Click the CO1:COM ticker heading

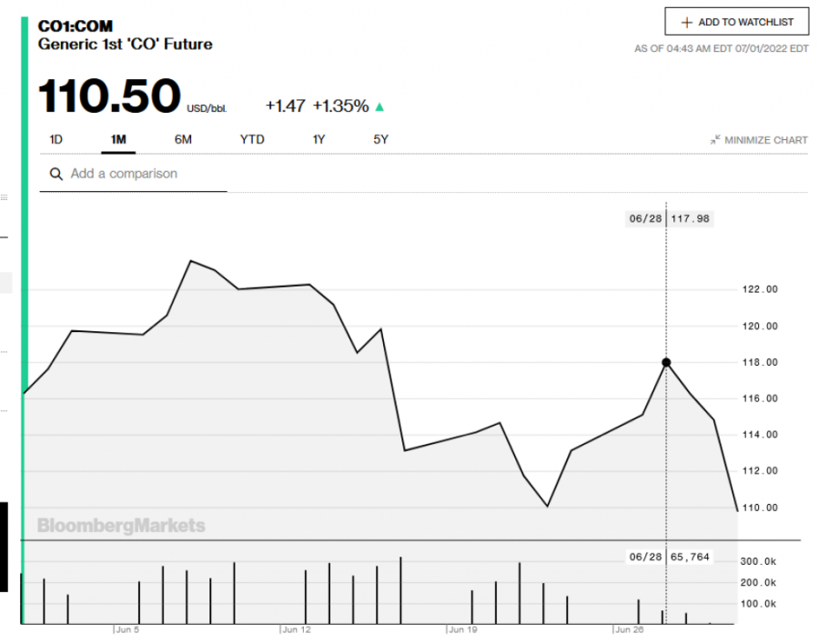(76, 25)
